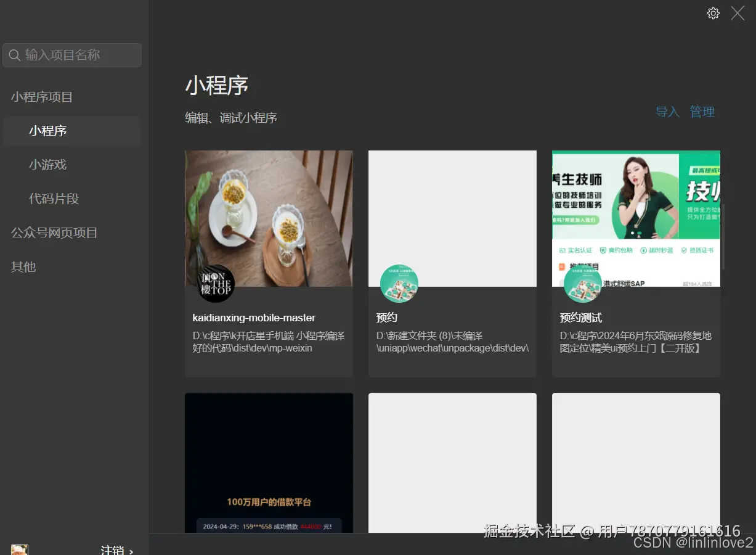Click the 预约测试 project title
Image resolution: width=756 pixels, height=555 pixels.
pos(581,318)
